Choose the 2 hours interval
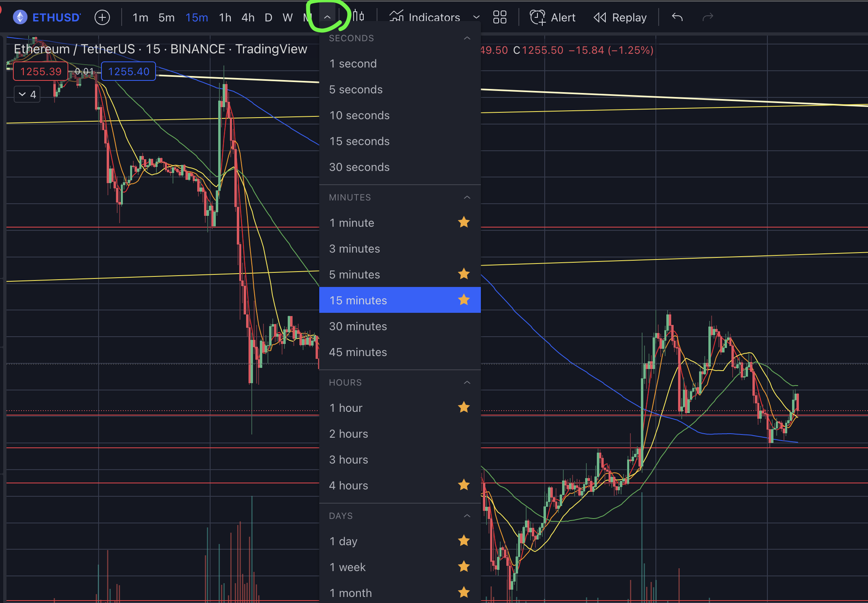This screenshot has height=603, width=868. pyautogui.click(x=348, y=434)
